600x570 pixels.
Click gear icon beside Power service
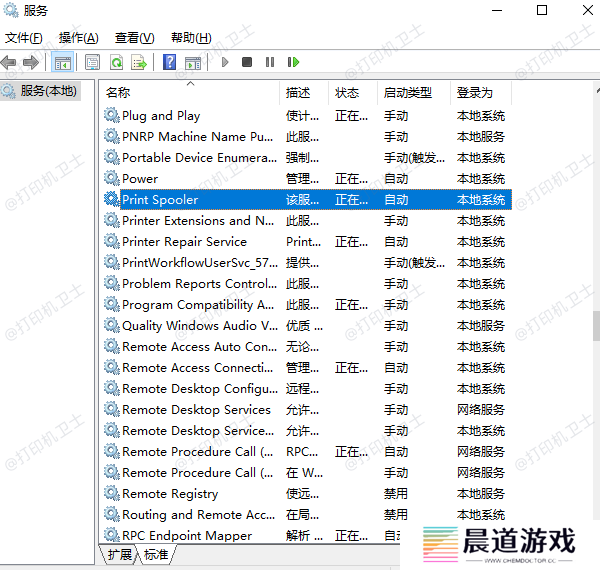click(x=112, y=178)
